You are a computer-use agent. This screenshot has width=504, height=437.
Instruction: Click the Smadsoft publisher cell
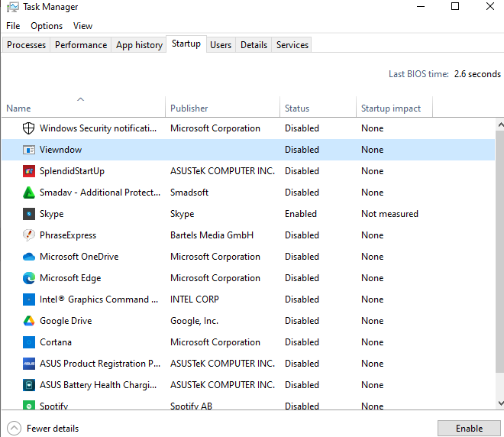[x=189, y=193]
